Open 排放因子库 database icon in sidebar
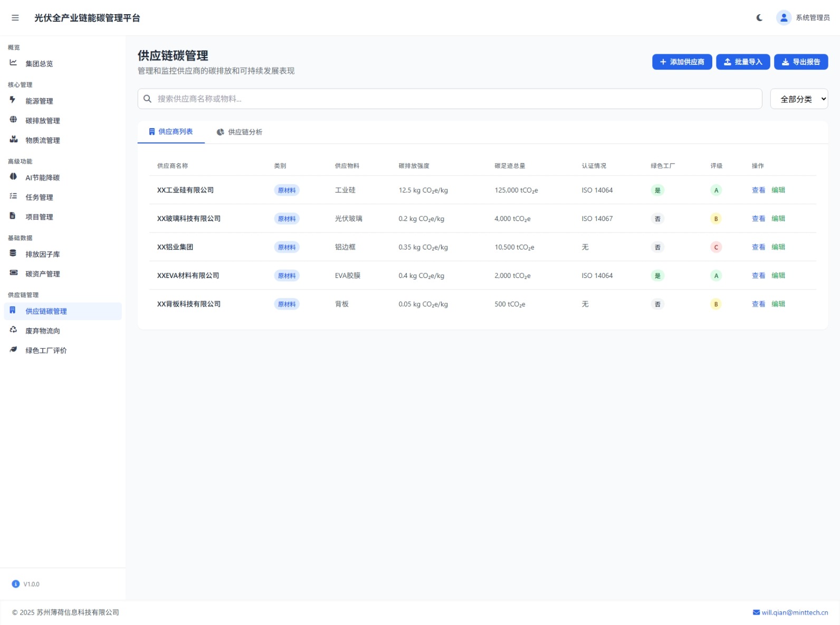This screenshot has height=625, width=840. point(13,253)
